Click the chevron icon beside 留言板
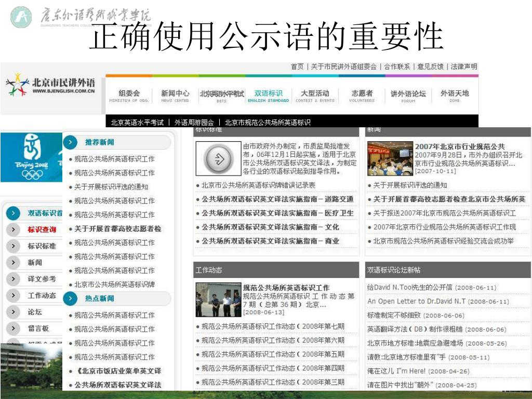The height and width of the screenshot is (399, 532). (x=13, y=328)
